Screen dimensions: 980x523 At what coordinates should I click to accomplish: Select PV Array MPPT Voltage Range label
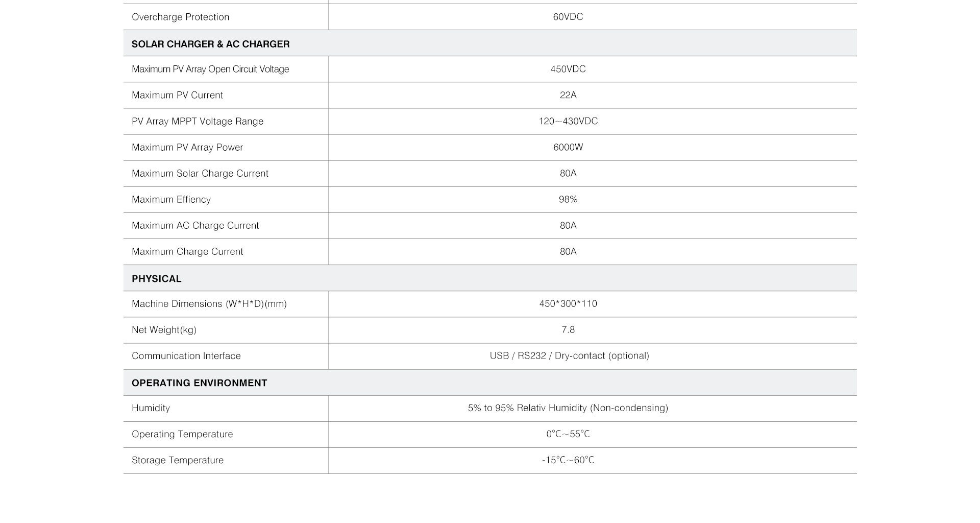point(198,121)
